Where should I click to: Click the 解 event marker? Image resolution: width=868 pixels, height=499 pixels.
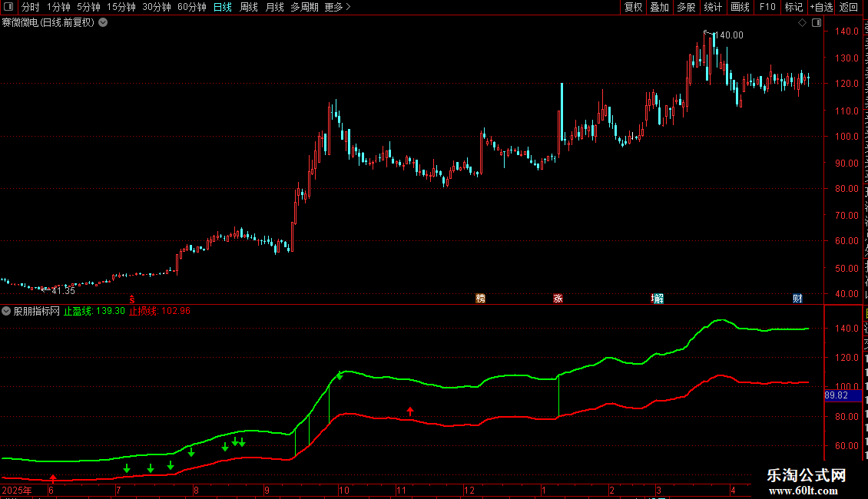(x=658, y=299)
